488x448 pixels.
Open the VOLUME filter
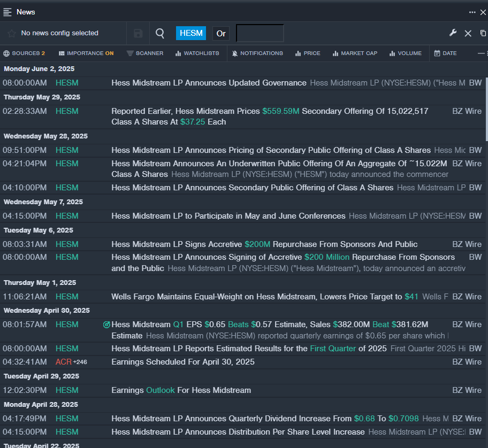click(x=406, y=53)
